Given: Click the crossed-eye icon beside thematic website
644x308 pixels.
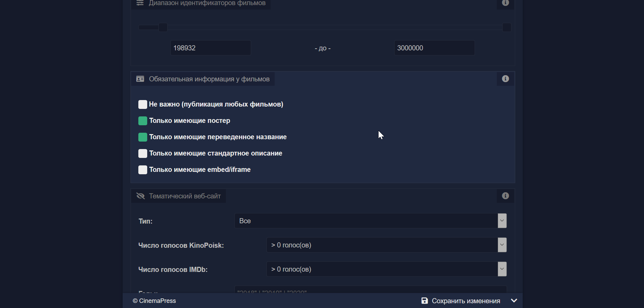Looking at the screenshot, I should tap(140, 196).
